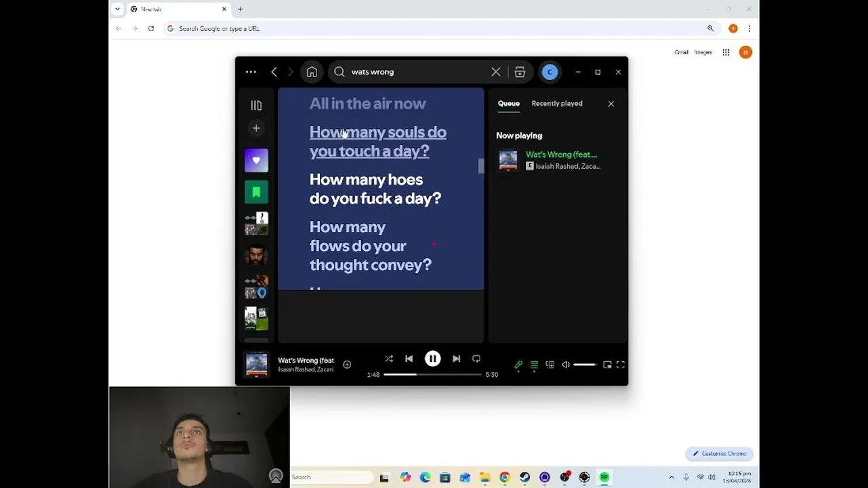This screenshot has width=868, height=488.
Task: Jump to lyric "All in the air now"
Action: [368, 104]
